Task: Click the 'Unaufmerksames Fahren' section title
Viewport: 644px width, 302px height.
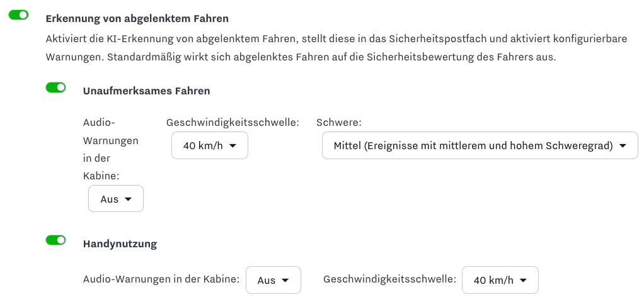Action: click(x=146, y=91)
